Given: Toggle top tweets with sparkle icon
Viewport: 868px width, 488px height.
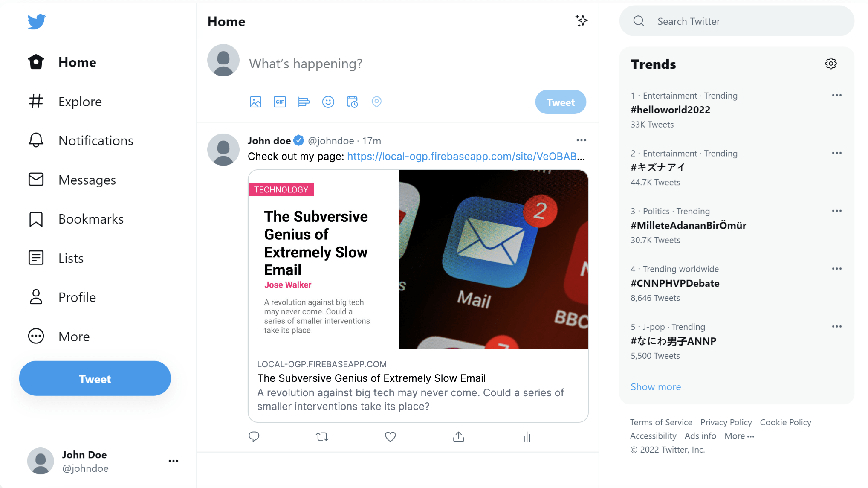Looking at the screenshot, I should [x=582, y=21].
